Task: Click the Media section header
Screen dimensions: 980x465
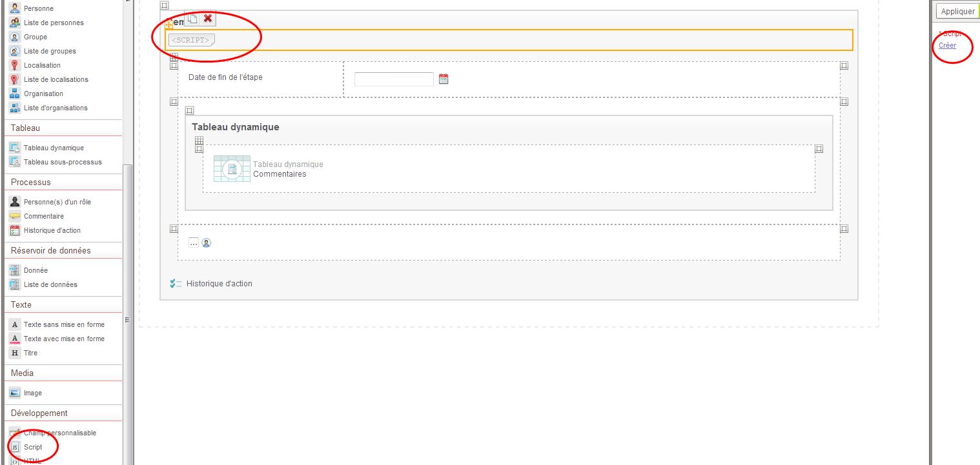Action: (63, 373)
